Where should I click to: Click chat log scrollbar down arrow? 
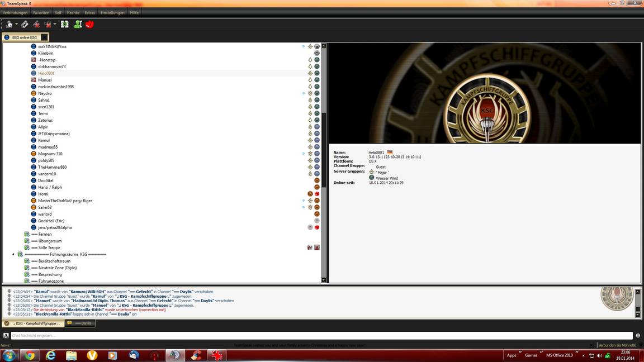(637, 315)
